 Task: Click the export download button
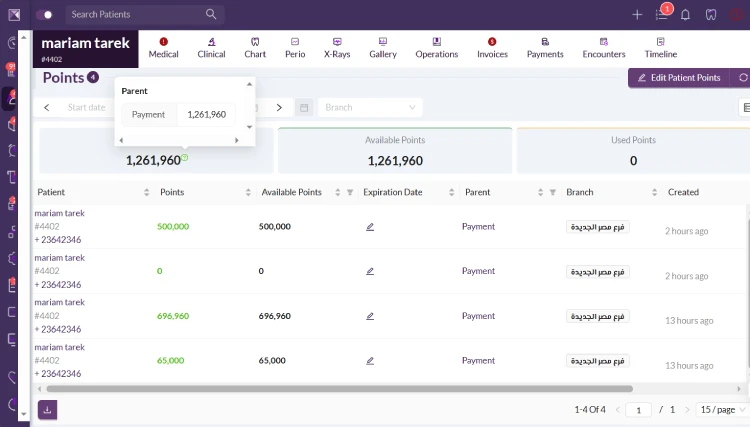coord(47,410)
